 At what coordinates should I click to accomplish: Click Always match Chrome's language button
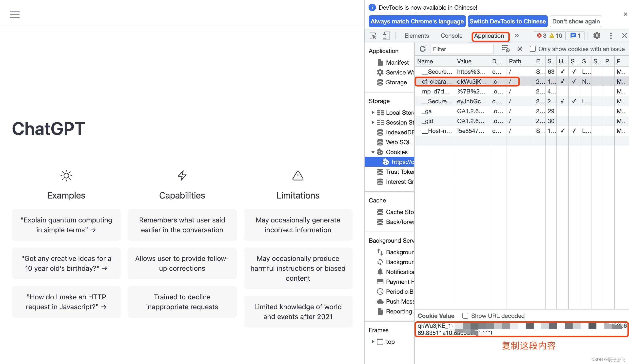coord(417,21)
